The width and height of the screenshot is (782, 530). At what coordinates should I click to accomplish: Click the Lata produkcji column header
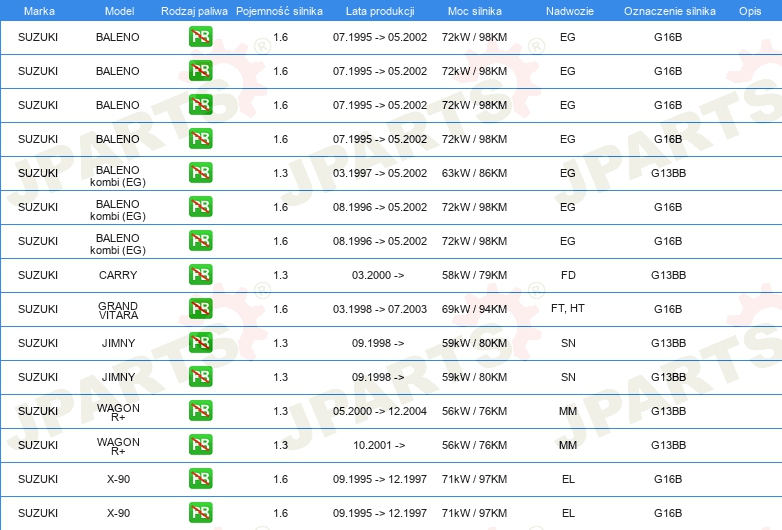pyautogui.click(x=380, y=11)
